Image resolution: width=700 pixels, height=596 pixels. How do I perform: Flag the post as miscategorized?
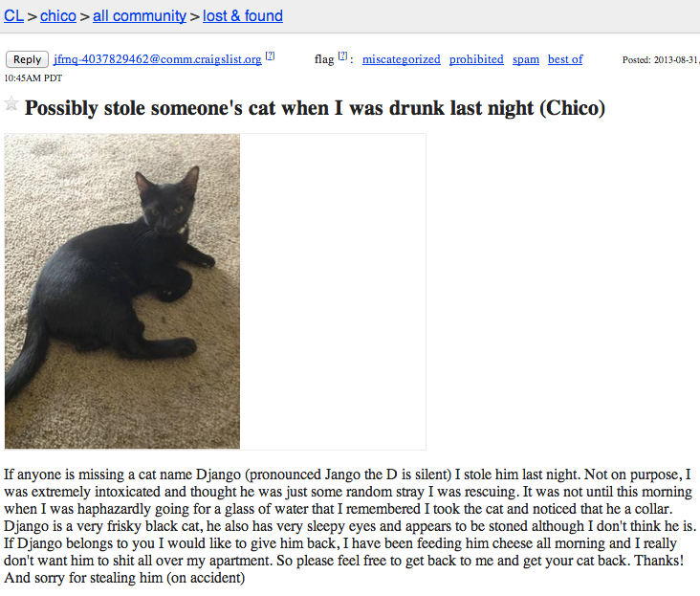(402, 59)
